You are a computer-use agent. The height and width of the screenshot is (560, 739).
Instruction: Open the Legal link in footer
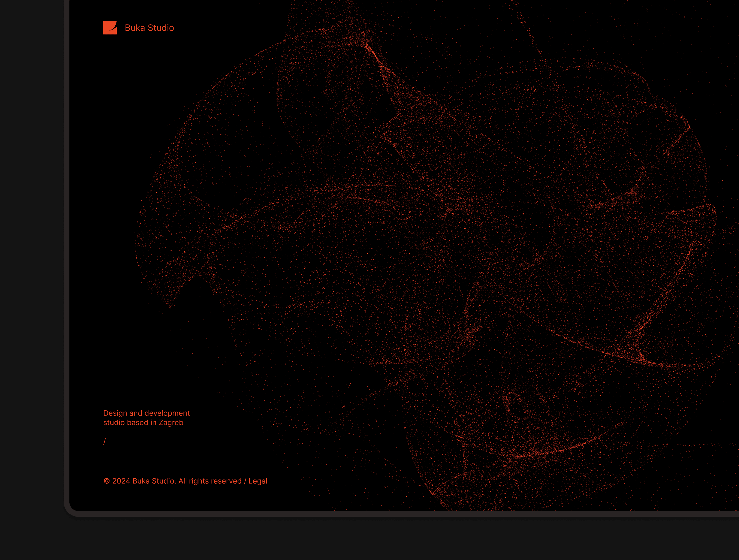point(258,481)
